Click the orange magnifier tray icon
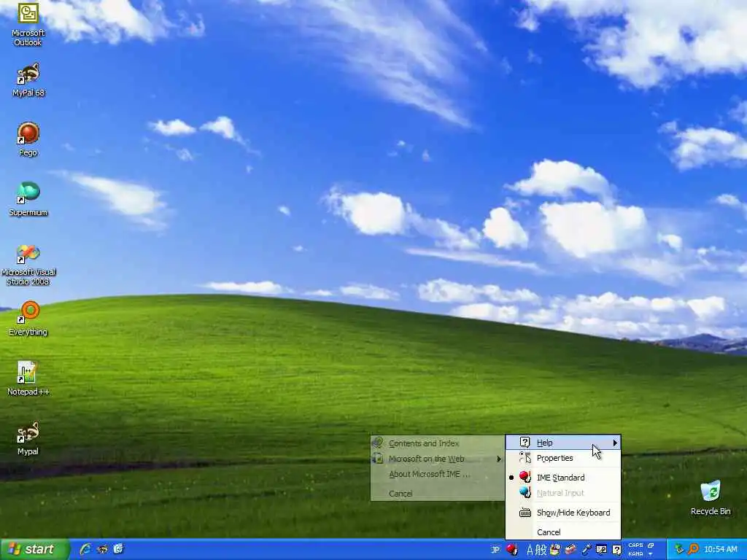The width and height of the screenshot is (747, 560). coord(693,550)
